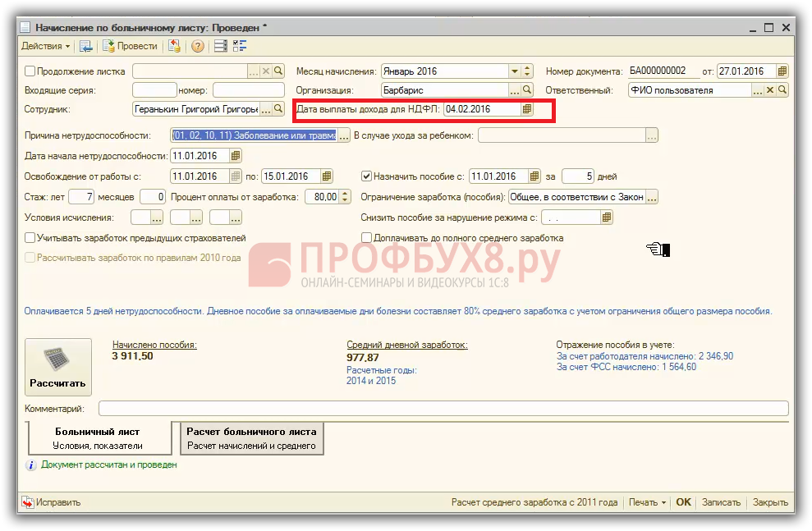Toggle the Продолжение листка checkbox
This screenshot has height=531, width=812.
tap(30, 71)
